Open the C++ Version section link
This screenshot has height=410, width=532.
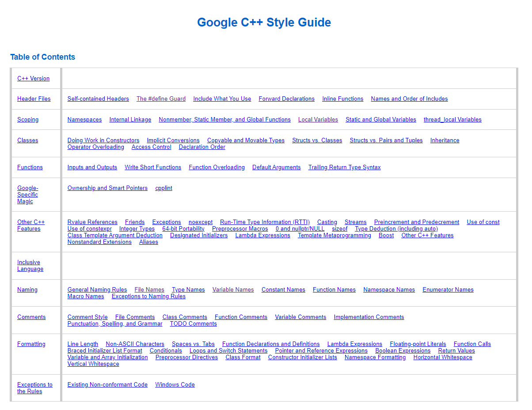coord(33,79)
